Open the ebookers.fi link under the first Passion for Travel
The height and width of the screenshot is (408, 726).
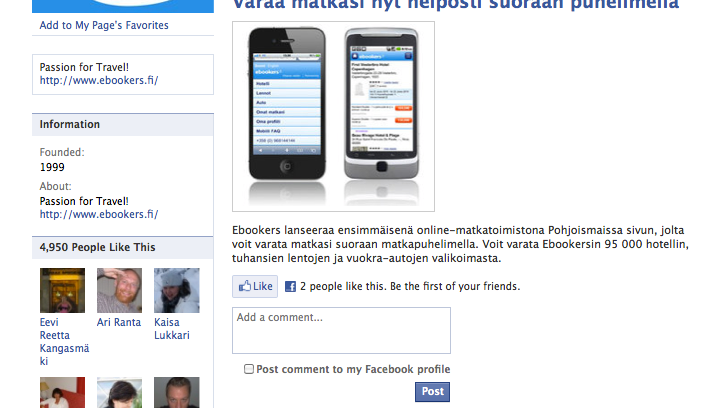99,81
